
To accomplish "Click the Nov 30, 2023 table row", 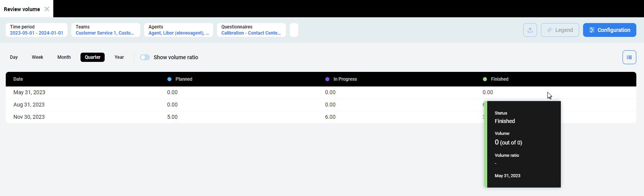I will click(230, 117).
